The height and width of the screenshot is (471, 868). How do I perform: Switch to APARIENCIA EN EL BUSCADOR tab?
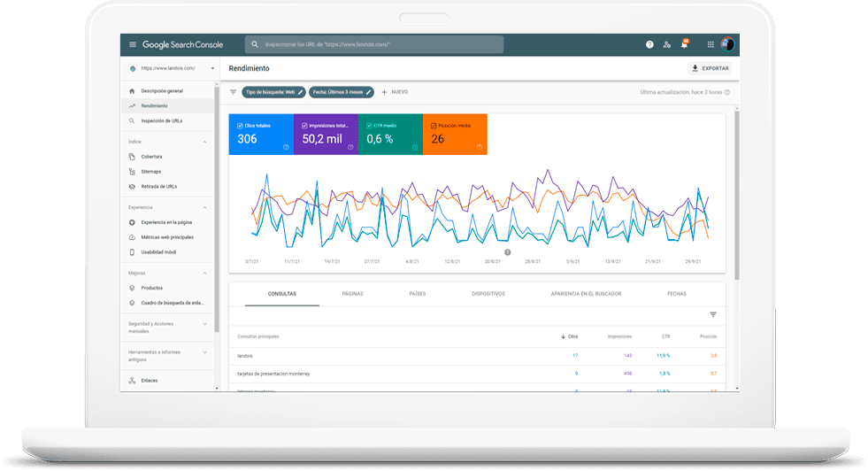click(x=587, y=294)
